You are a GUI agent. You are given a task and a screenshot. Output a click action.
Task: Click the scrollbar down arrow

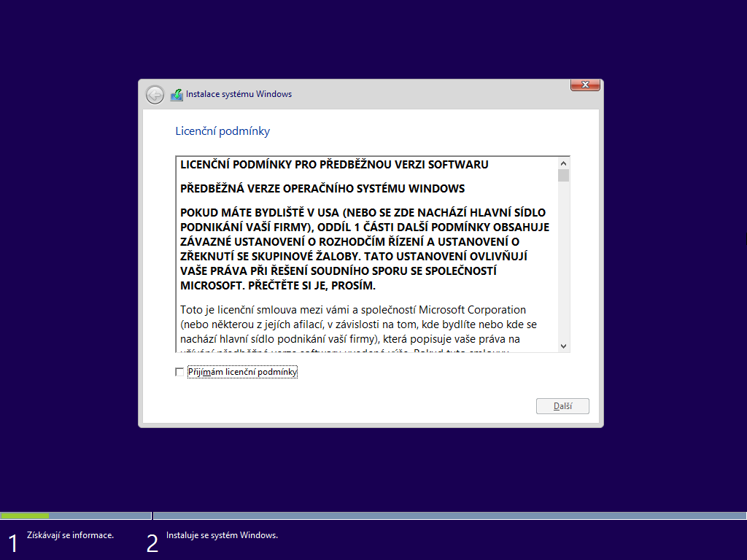563,346
